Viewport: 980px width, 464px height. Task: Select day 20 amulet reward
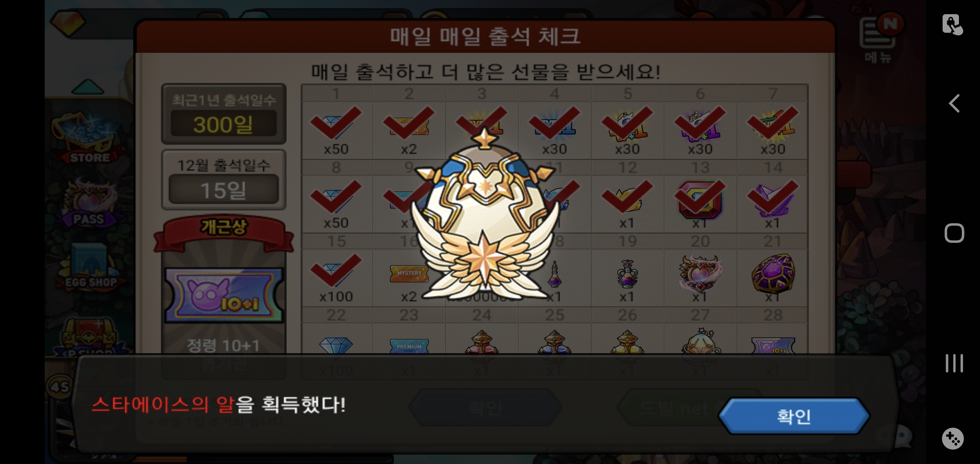pos(700,278)
